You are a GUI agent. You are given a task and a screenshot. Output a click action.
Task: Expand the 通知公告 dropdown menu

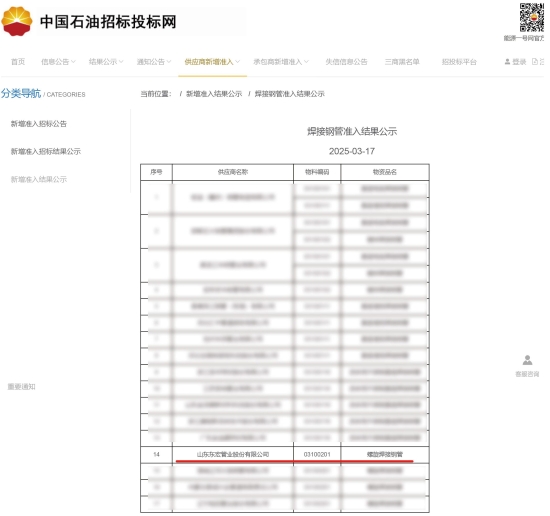pos(154,62)
